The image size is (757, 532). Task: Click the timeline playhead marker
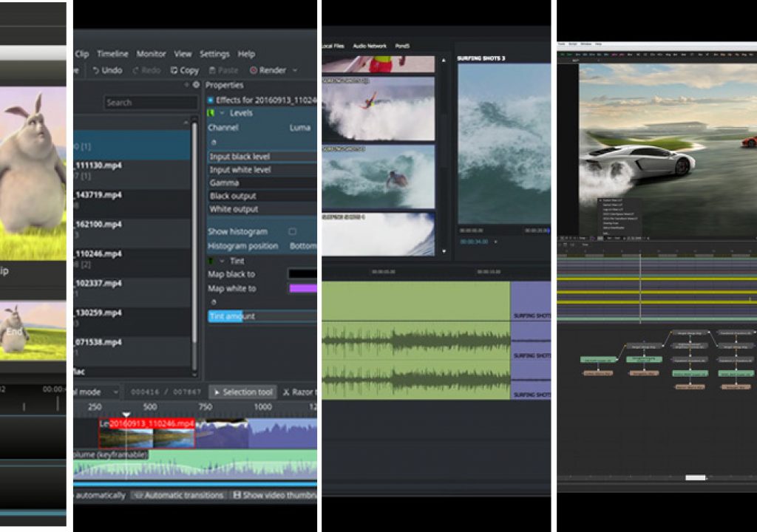(126, 415)
